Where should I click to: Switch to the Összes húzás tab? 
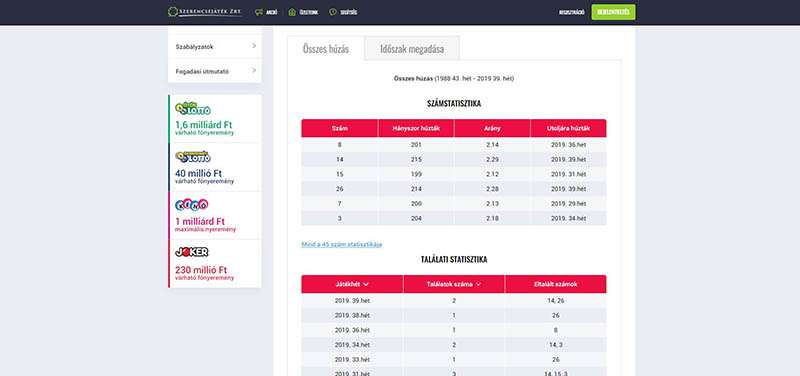click(x=326, y=49)
